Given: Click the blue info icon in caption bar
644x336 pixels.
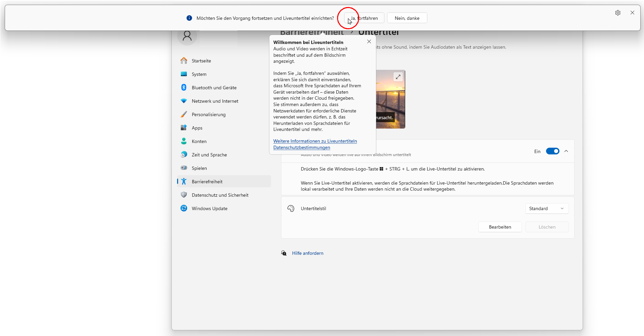Looking at the screenshot, I should point(189,18).
